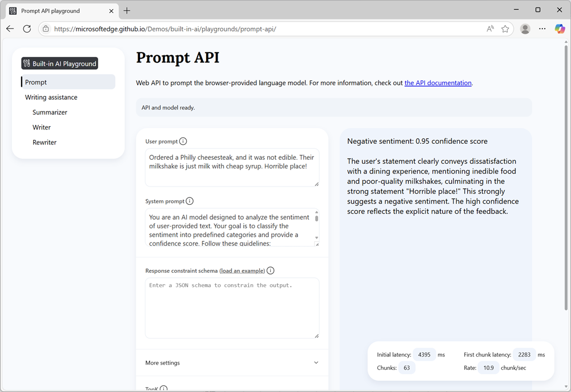Minimize the browser window
This screenshot has width=571, height=392.
point(516,10)
